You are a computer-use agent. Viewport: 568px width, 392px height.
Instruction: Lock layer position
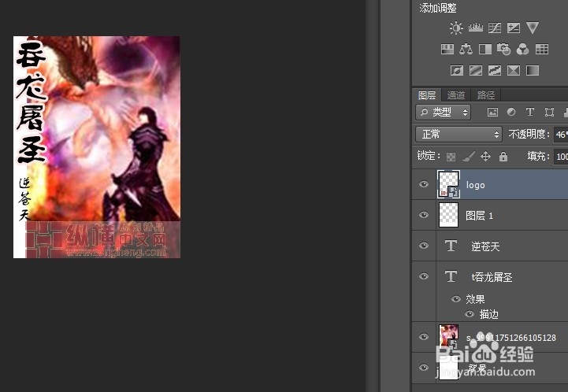click(485, 157)
